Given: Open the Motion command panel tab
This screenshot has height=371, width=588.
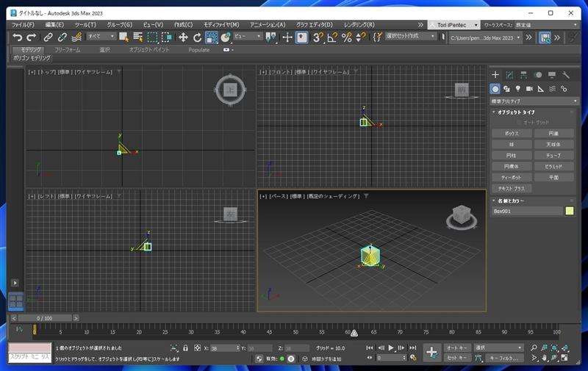Looking at the screenshot, I should 538,75.
